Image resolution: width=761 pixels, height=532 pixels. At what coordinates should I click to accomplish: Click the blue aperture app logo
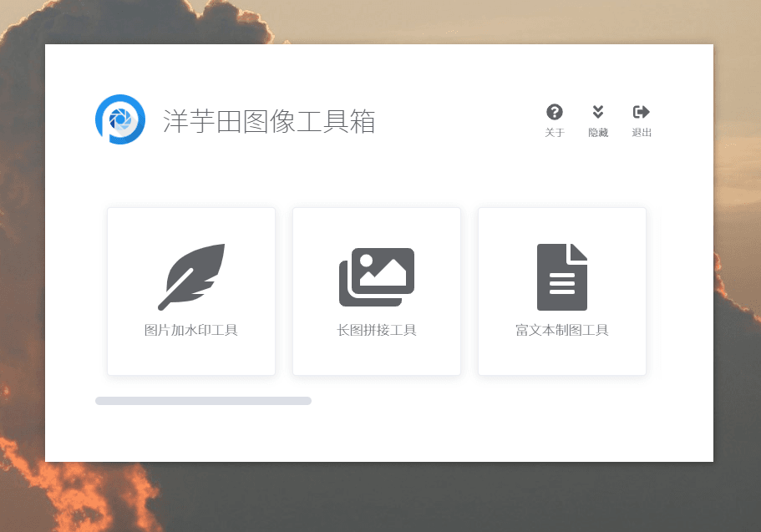[120, 119]
